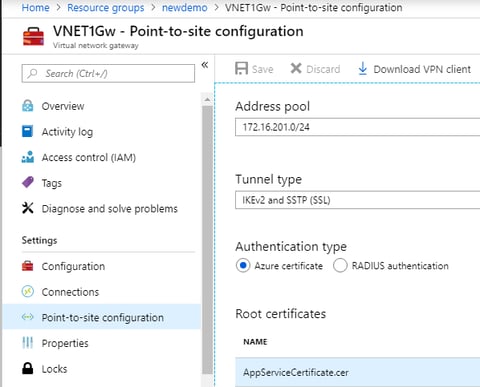Select AppServiceCertificate.cer row
The height and width of the screenshot is (387, 480).
pos(357,372)
